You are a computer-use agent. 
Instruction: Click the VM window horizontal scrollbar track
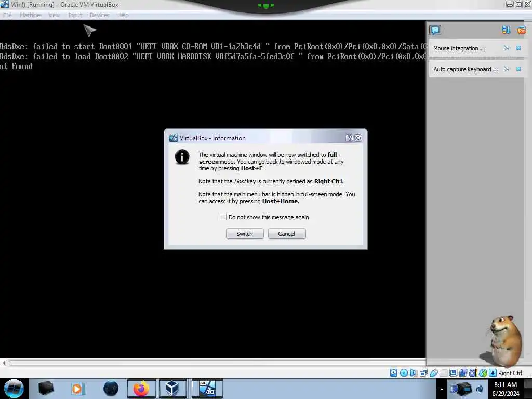[217, 363]
